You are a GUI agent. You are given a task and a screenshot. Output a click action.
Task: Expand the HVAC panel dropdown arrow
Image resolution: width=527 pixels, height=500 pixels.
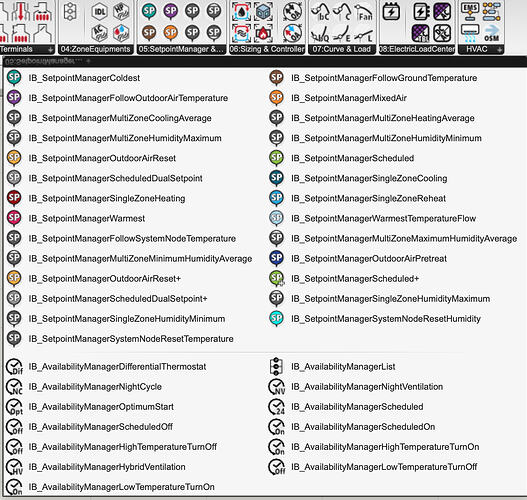point(500,50)
